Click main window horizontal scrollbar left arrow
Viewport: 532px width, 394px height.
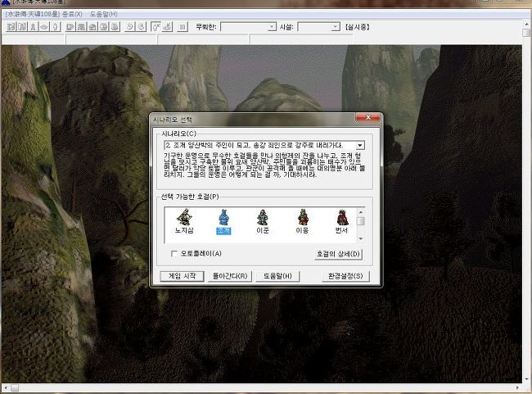[x=6, y=387]
